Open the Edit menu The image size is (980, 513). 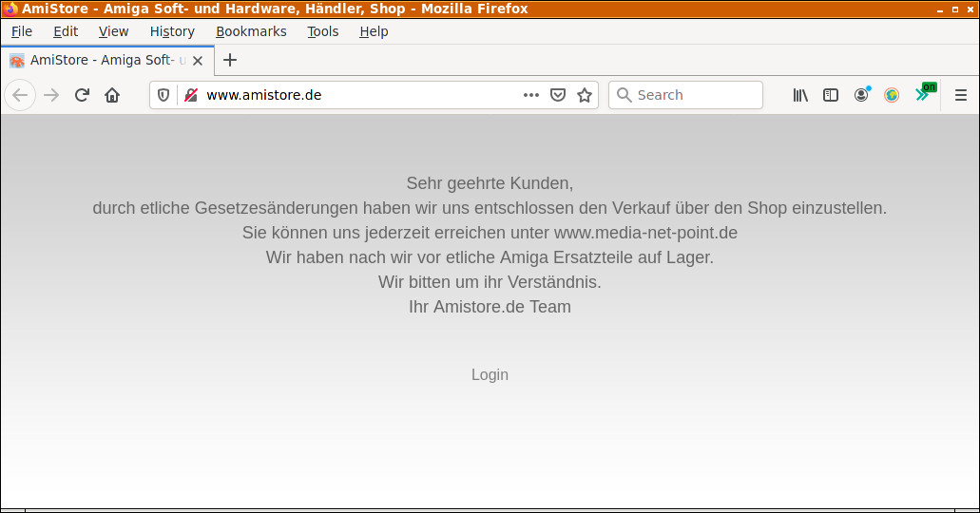[x=66, y=31]
